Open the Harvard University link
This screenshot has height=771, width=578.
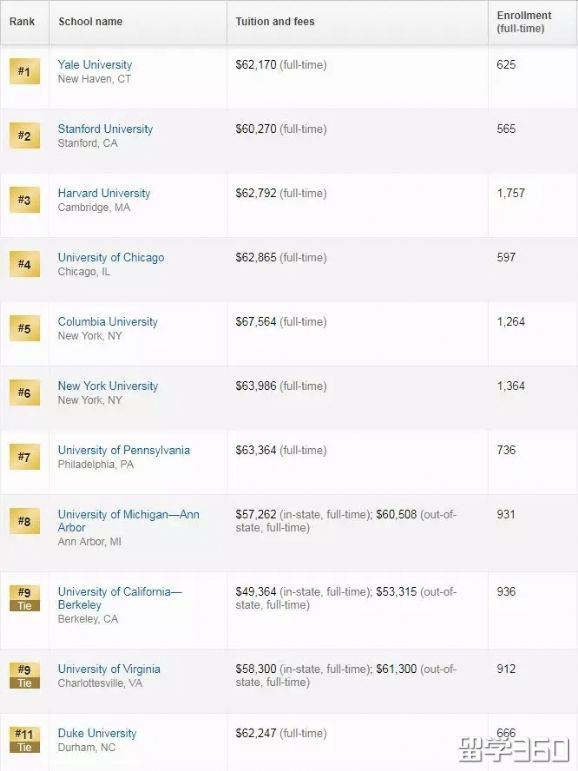104,193
